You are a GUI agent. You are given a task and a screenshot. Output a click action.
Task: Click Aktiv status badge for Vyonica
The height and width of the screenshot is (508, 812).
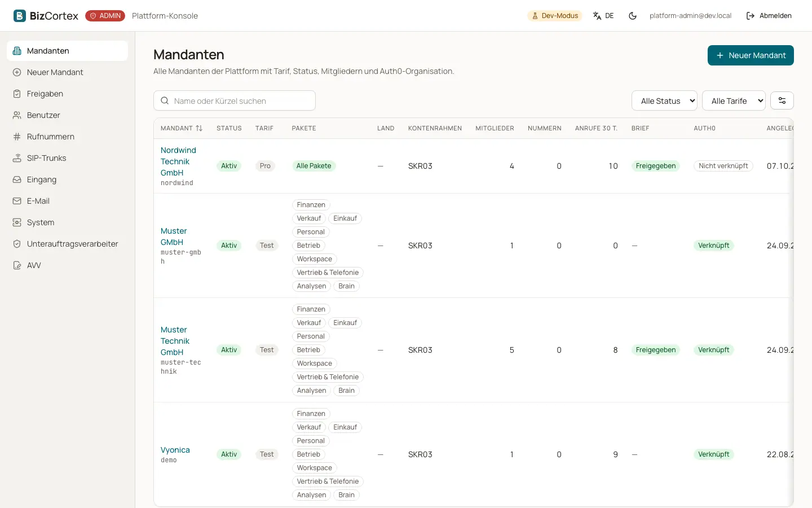pyautogui.click(x=229, y=454)
